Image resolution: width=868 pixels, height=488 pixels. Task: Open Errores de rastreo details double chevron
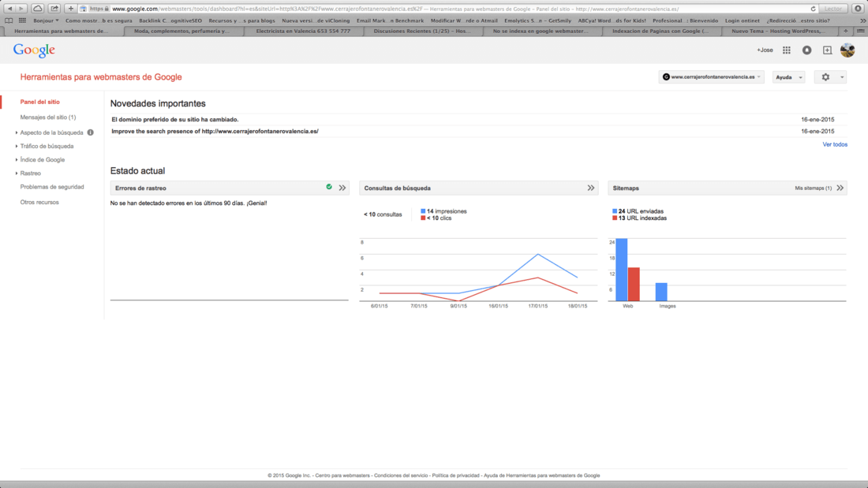(342, 188)
